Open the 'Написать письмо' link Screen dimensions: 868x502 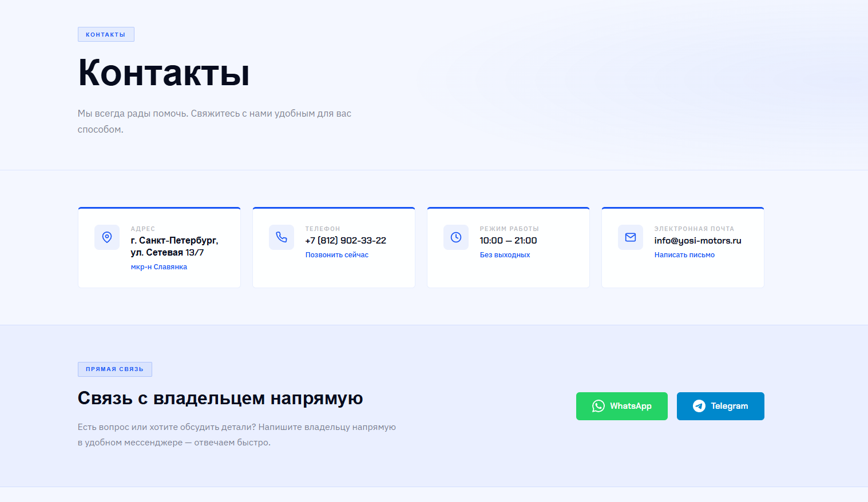pyautogui.click(x=684, y=255)
